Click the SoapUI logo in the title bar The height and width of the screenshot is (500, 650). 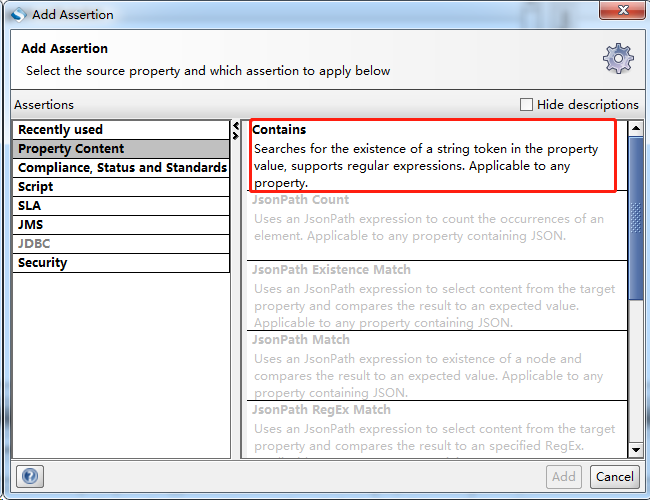tap(19, 15)
